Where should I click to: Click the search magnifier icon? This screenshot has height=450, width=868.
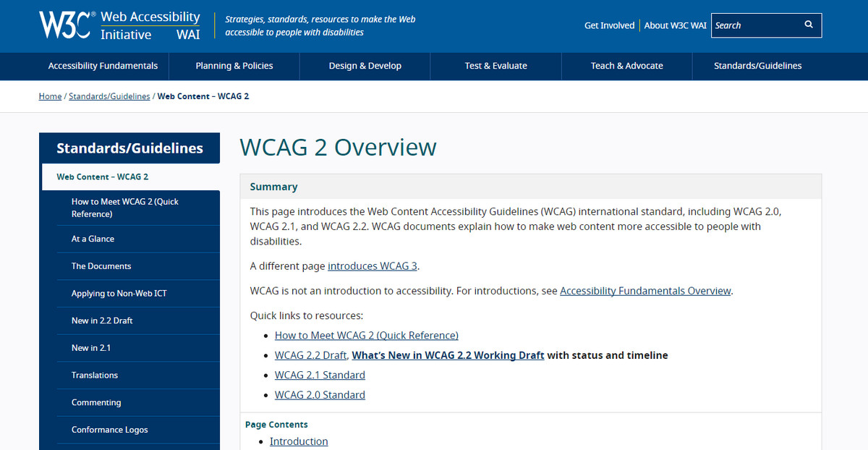tap(809, 25)
